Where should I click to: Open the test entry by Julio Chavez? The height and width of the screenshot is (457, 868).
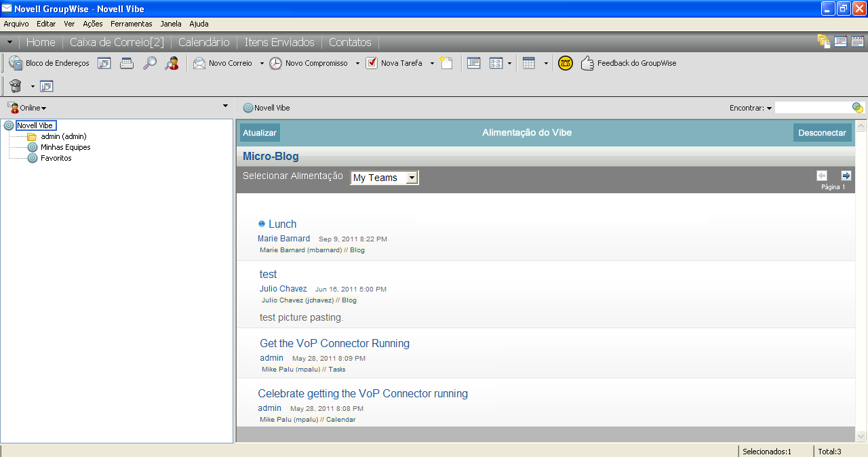coord(269,275)
